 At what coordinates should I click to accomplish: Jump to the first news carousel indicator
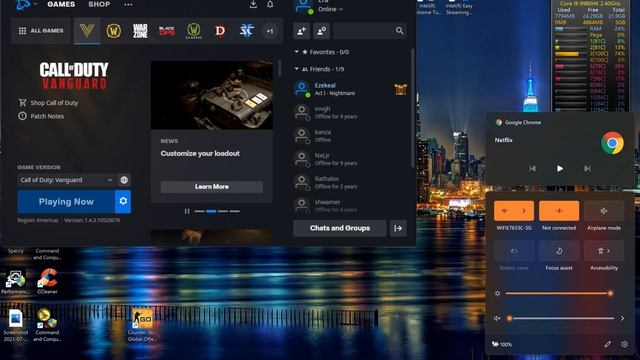click(199, 211)
